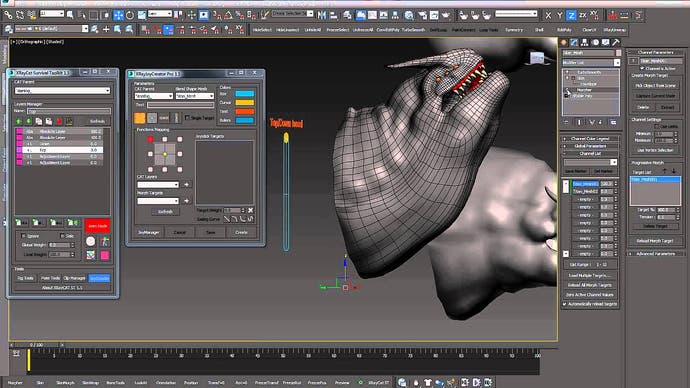Select the center yellow mapping point
The width and height of the screenshot is (690, 388).
point(165,154)
